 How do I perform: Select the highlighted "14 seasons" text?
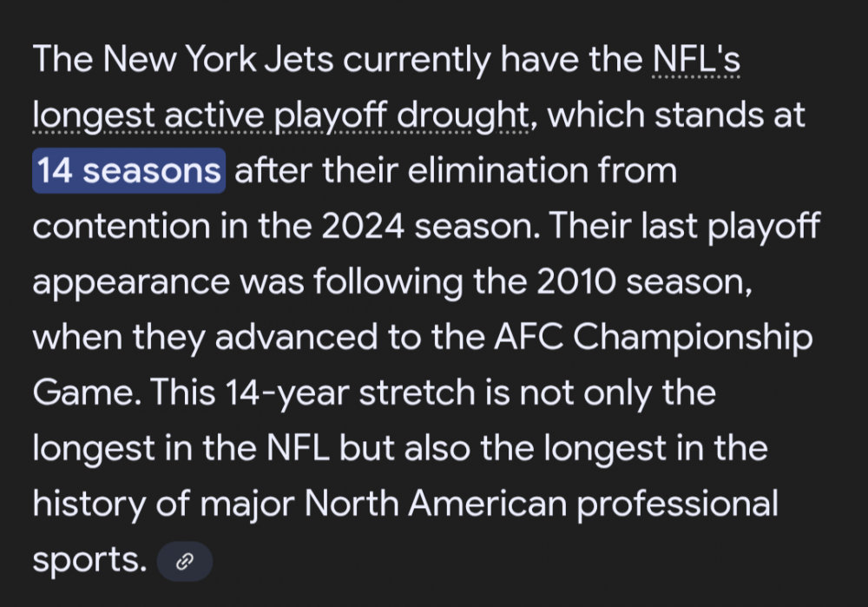click(x=128, y=171)
